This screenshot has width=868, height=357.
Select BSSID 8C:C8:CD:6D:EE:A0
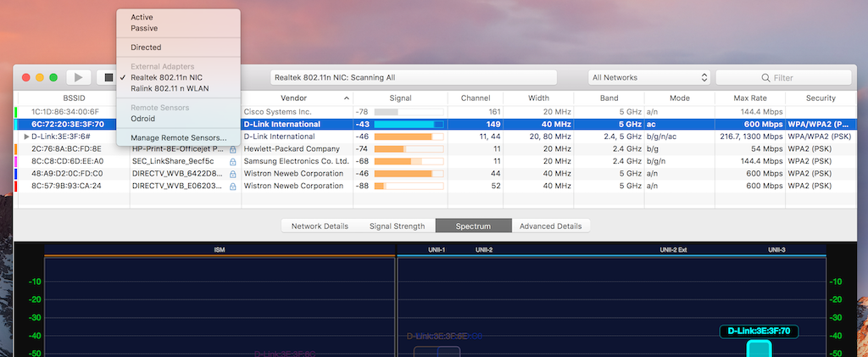67,161
